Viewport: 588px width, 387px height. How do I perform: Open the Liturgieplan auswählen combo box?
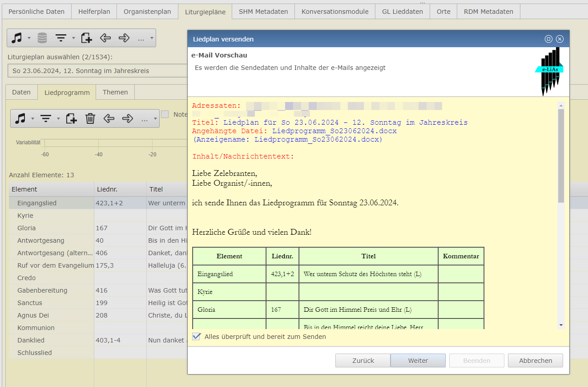[x=98, y=71]
